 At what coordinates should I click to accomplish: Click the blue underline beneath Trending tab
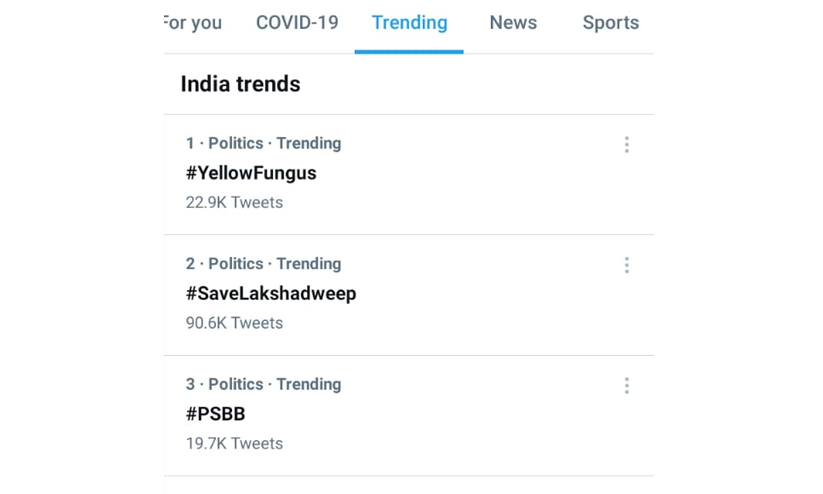pyautogui.click(x=409, y=51)
